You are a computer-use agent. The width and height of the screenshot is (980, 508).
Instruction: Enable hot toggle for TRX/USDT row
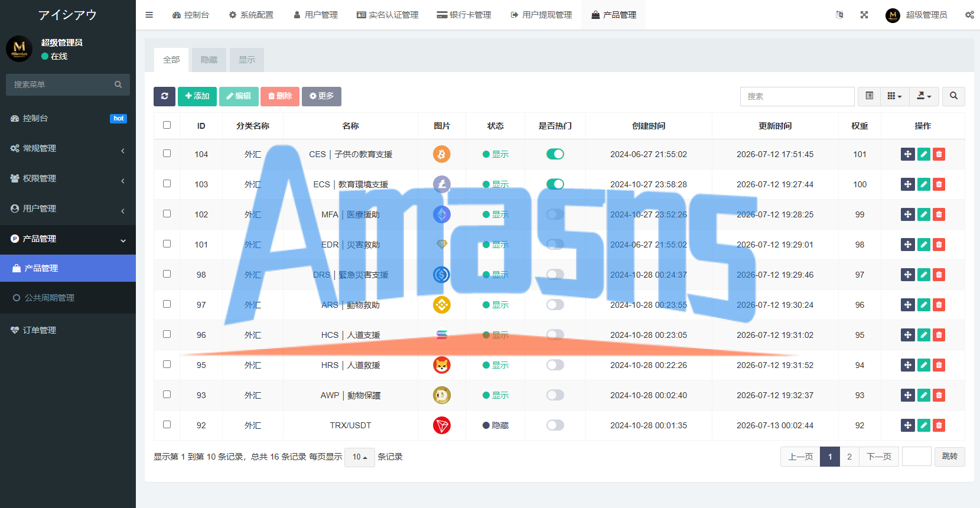(555, 425)
